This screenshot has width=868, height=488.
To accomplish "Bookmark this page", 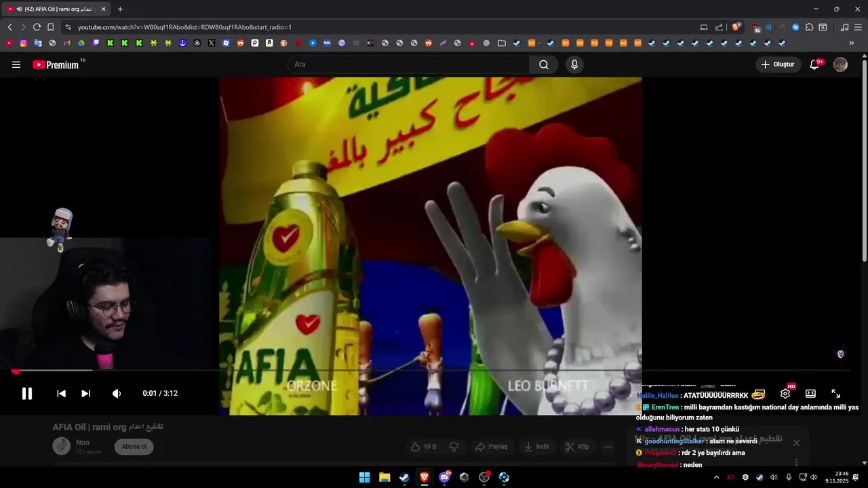I will point(50,27).
